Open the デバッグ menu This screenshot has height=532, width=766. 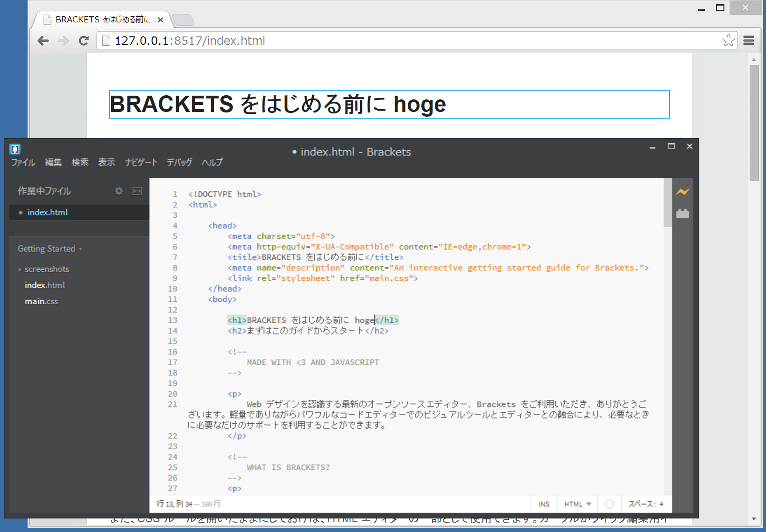point(179,162)
